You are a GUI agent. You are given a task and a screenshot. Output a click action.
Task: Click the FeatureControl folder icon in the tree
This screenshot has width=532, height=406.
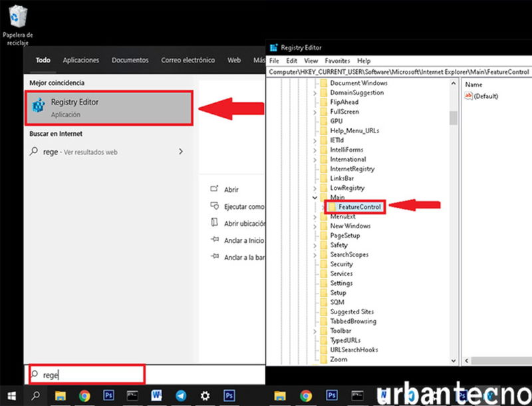(333, 207)
